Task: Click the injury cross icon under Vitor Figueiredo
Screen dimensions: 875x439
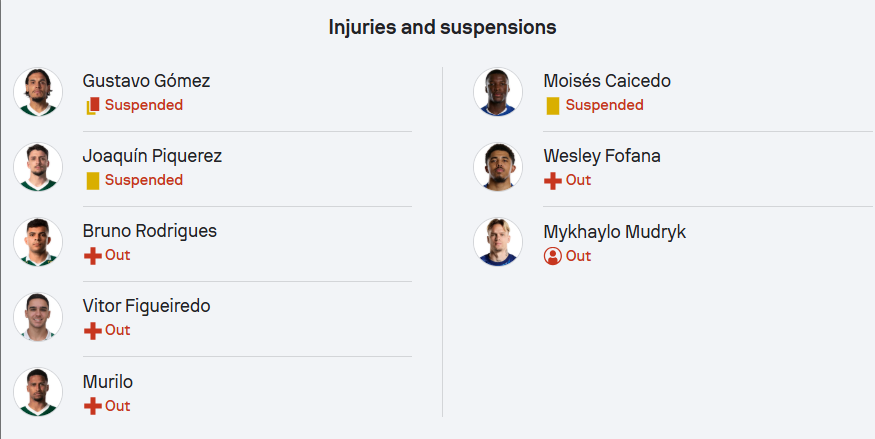Action: click(x=93, y=331)
